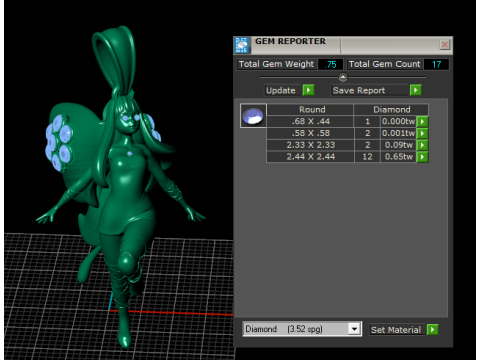Close the Gem Reporter panel
The height and width of the screenshot is (360, 480).
point(444,45)
